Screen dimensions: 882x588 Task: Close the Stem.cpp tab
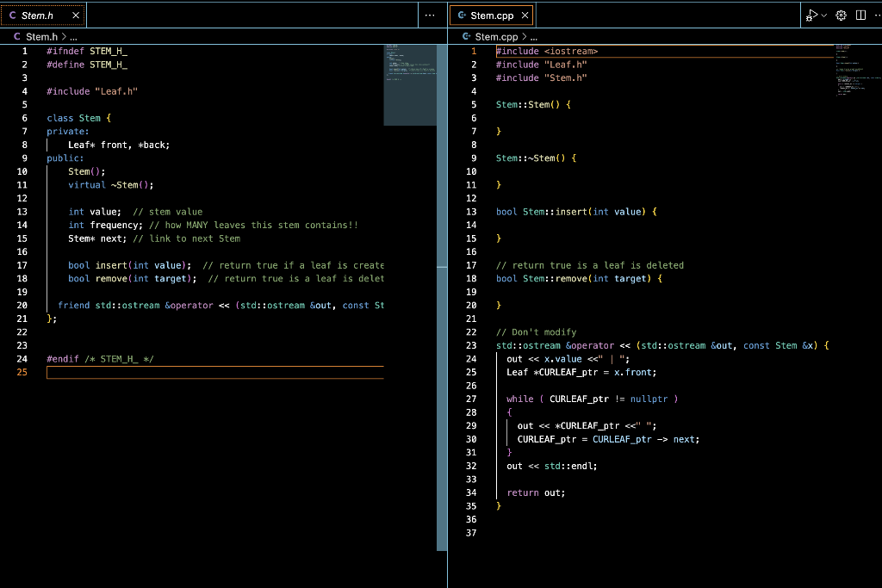525,15
